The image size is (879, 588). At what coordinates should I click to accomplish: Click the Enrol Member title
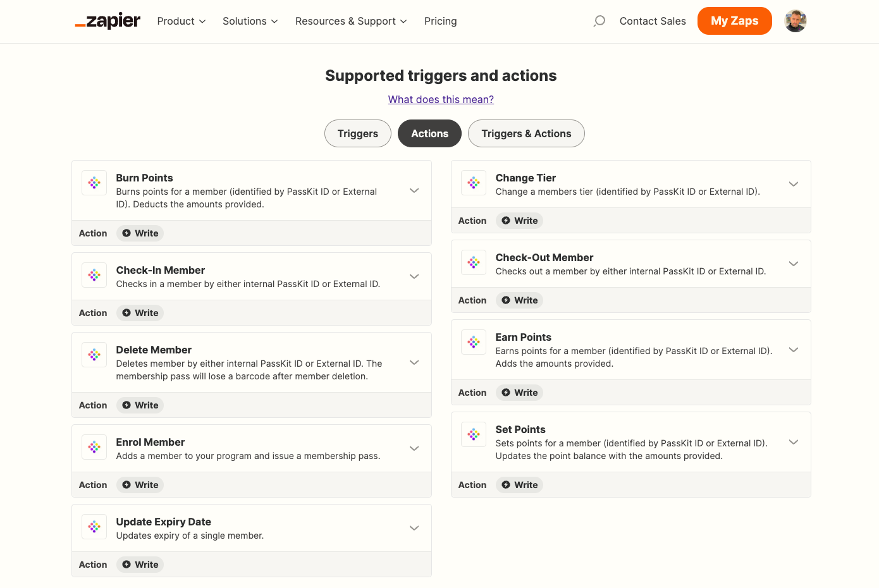(x=151, y=443)
